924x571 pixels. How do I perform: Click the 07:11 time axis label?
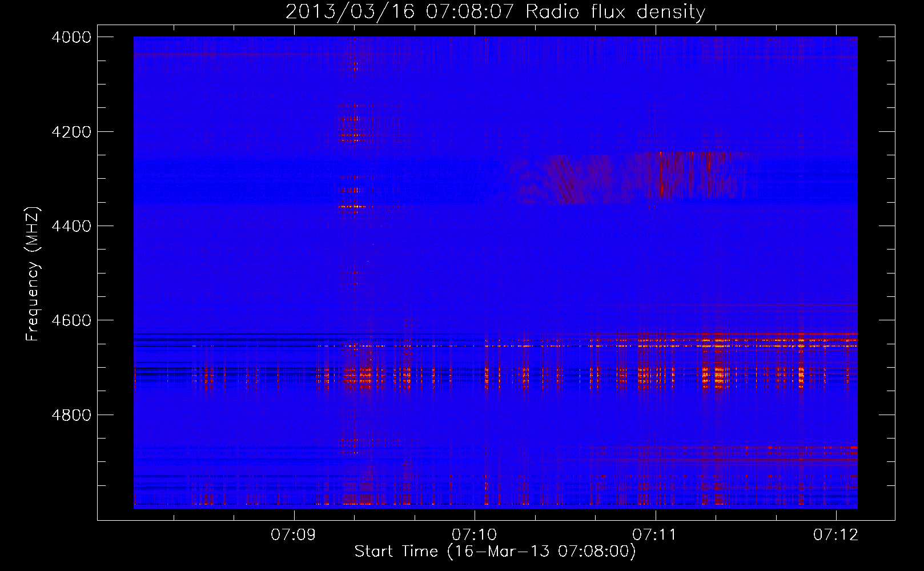point(655,534)
